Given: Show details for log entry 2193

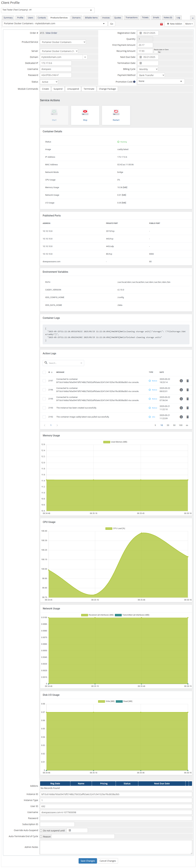Looking at the screenshot, I should 181,408.
